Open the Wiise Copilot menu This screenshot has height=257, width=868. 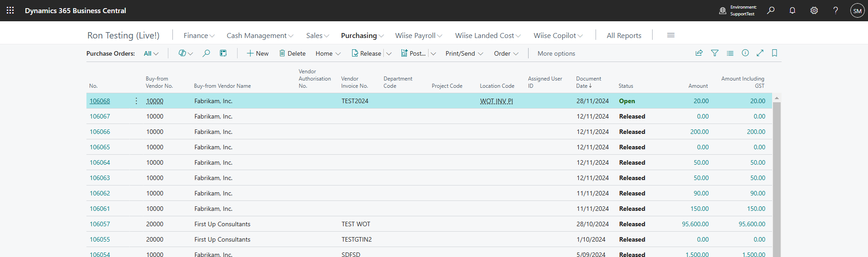coord(558,35)
